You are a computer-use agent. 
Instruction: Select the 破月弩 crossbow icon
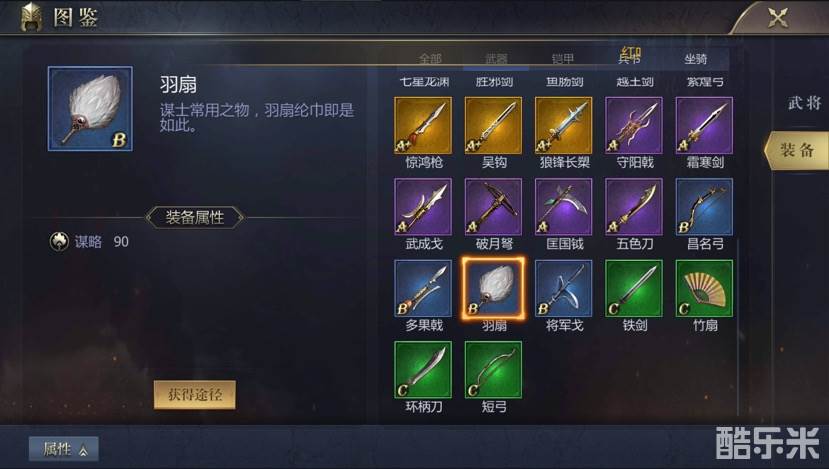click(x=493, y=207)
